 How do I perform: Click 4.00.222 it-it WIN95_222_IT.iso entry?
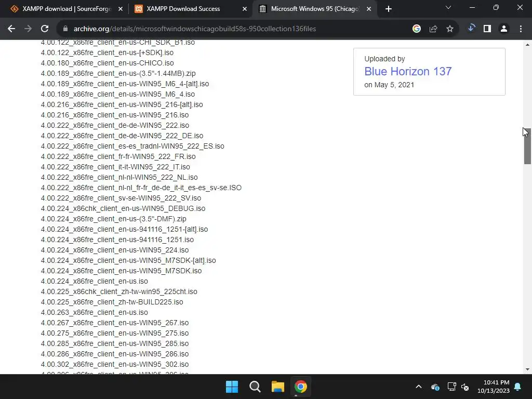click(115, 167)
